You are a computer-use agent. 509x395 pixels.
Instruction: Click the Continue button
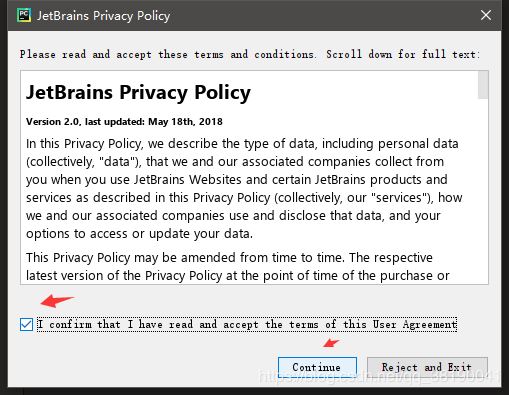(x=317, y=367)
